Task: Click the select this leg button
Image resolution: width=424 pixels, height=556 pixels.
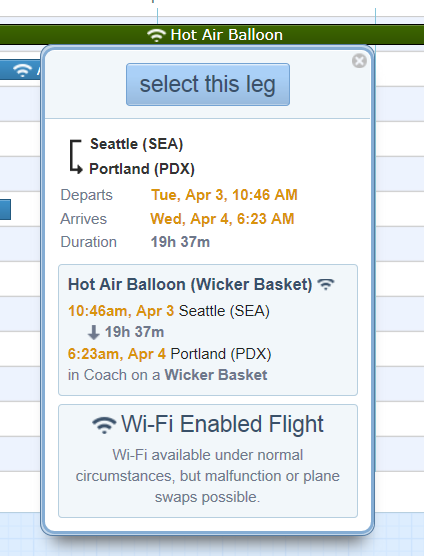Action: point(208,84)
